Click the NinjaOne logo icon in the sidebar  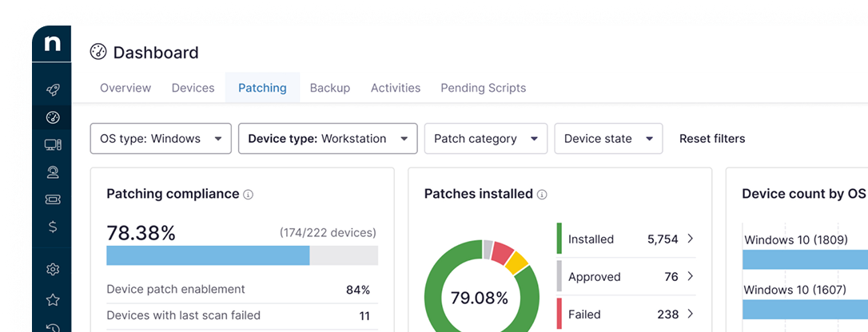(x=52, y=44)
